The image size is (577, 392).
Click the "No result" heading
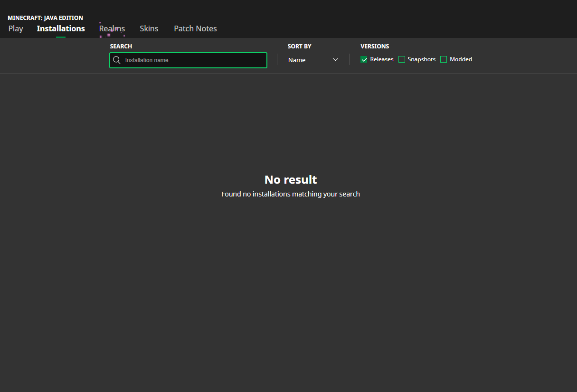(291, 179)
